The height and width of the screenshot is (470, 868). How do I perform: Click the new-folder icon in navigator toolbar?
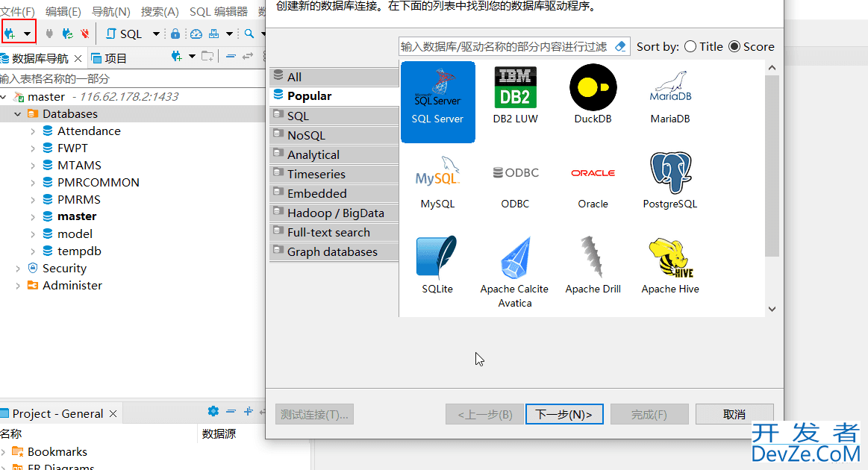click(x=207, y=56)
